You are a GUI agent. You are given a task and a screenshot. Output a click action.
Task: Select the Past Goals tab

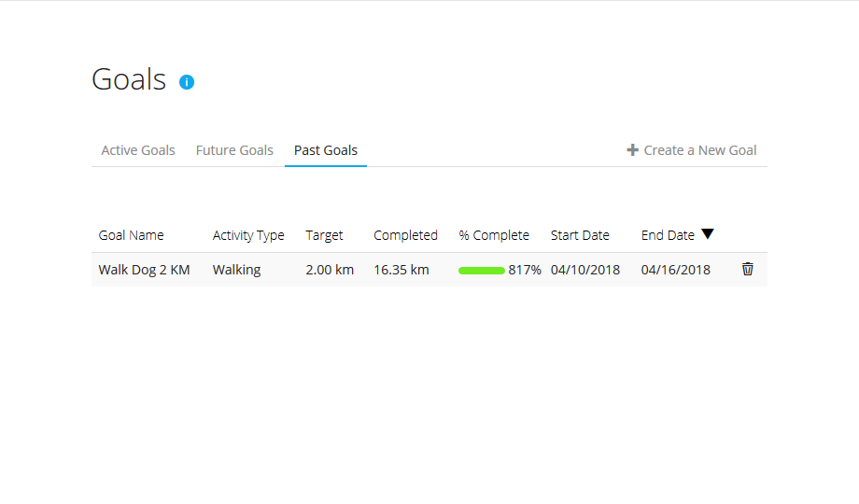(x=326, y=150)
